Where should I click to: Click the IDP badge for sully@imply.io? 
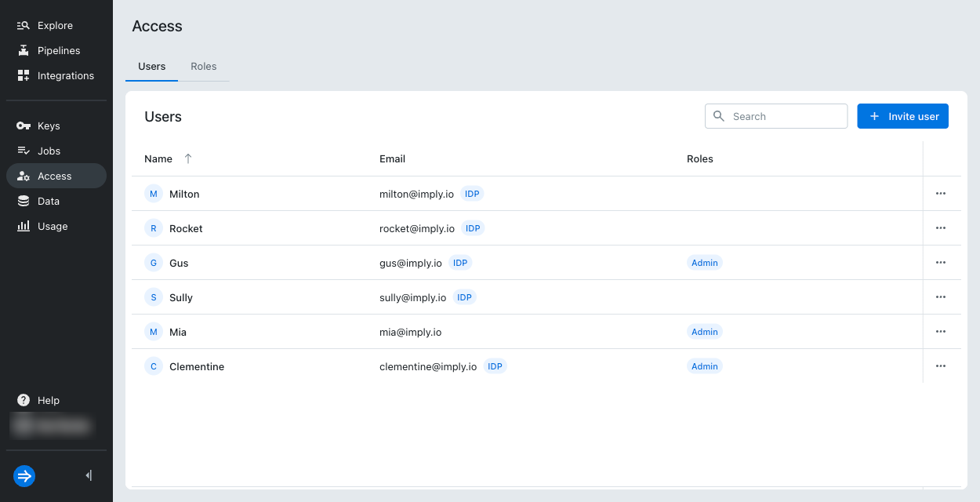tap(465, 297)
